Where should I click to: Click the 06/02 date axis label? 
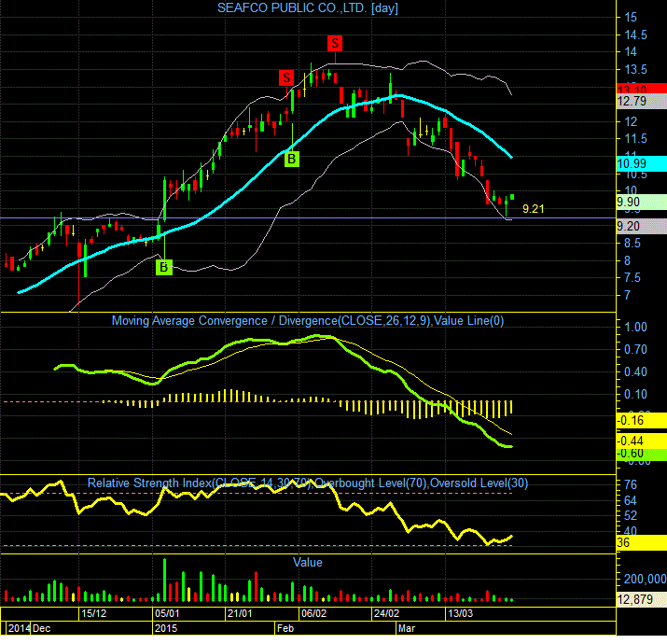314,613
